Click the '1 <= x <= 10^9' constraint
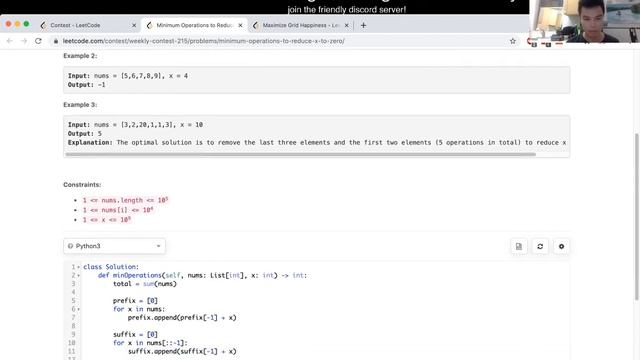This screenshot has width=640, height=360. (x=107, y=220)
